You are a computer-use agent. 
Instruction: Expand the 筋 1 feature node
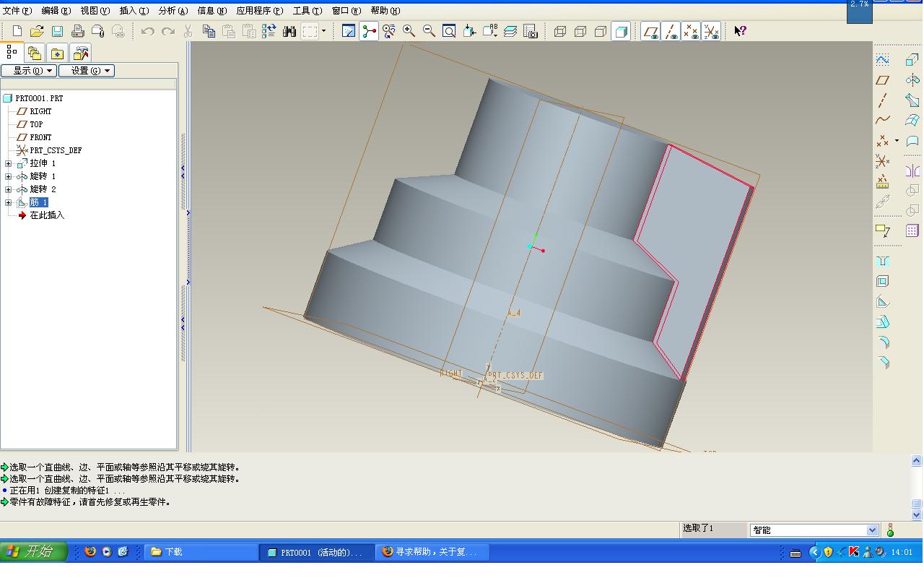(8, 202)
